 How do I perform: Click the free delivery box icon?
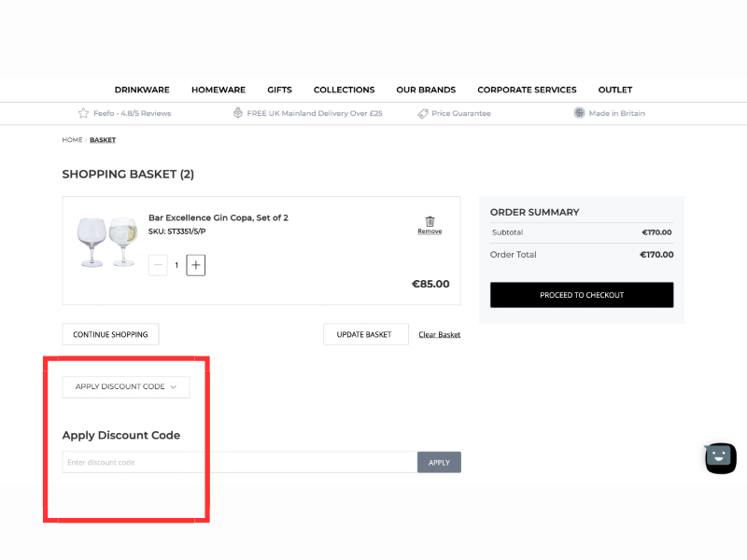(x=238, y=113)
